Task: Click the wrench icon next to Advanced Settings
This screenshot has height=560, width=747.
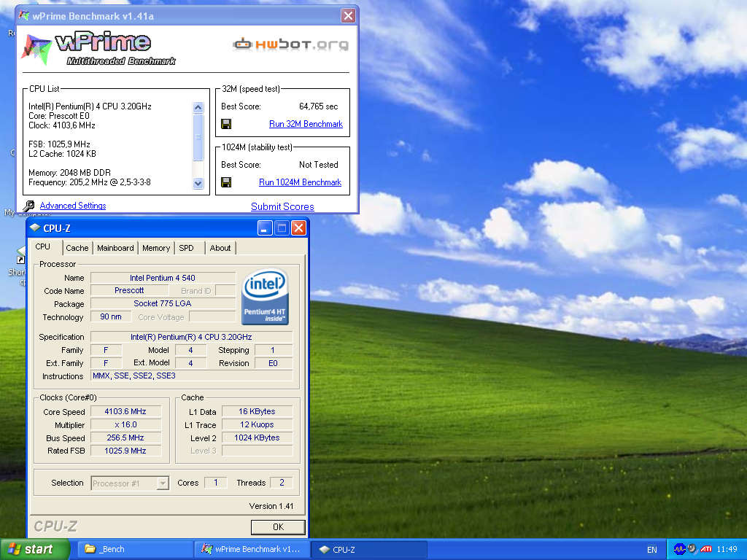Action: click(x=28, y=206)
